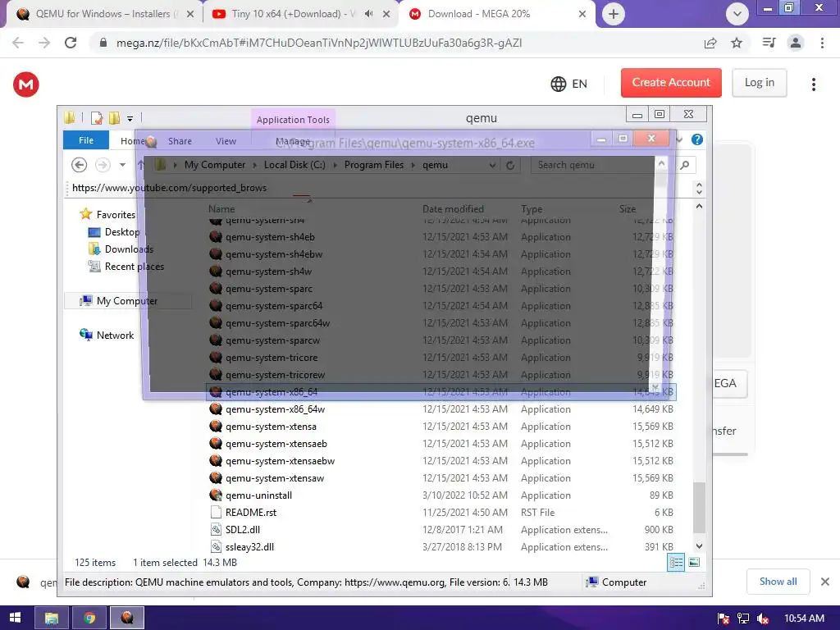Sort files by the Name column

221,209
